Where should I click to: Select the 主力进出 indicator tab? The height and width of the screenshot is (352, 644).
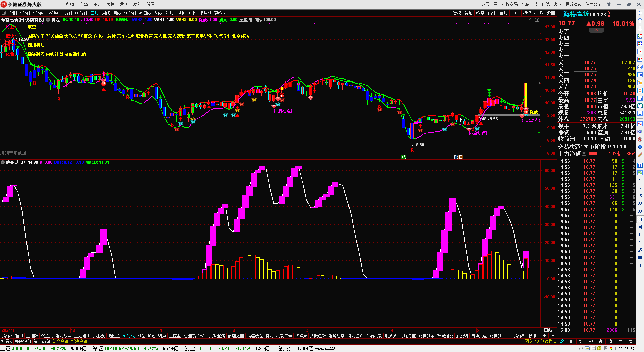click(82, 336)
